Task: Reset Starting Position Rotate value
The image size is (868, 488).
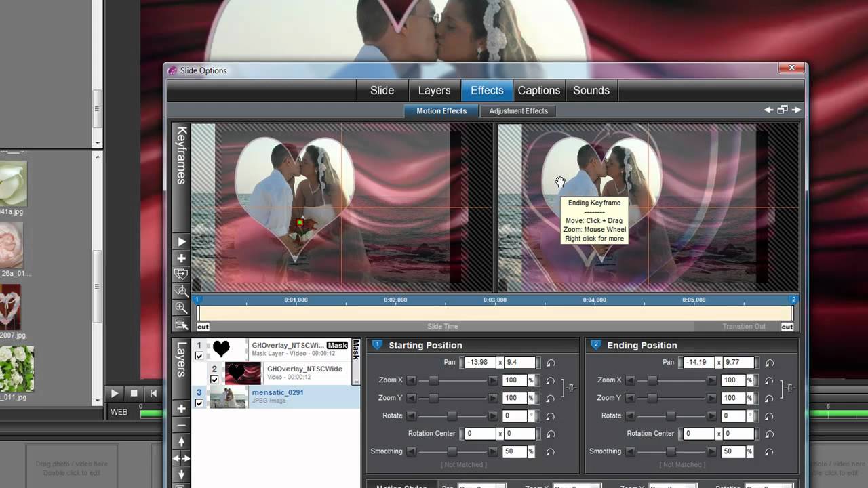Action: tap(551, 416)
